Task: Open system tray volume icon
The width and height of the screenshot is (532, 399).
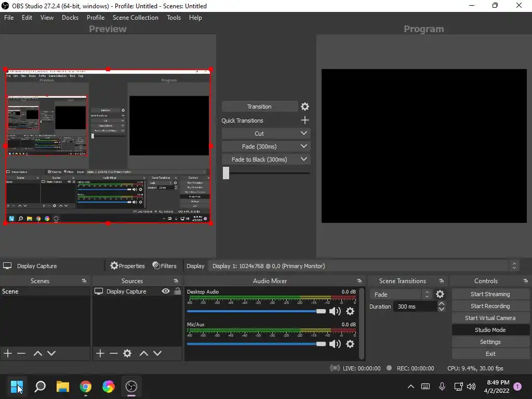Action: click(471, 387)
